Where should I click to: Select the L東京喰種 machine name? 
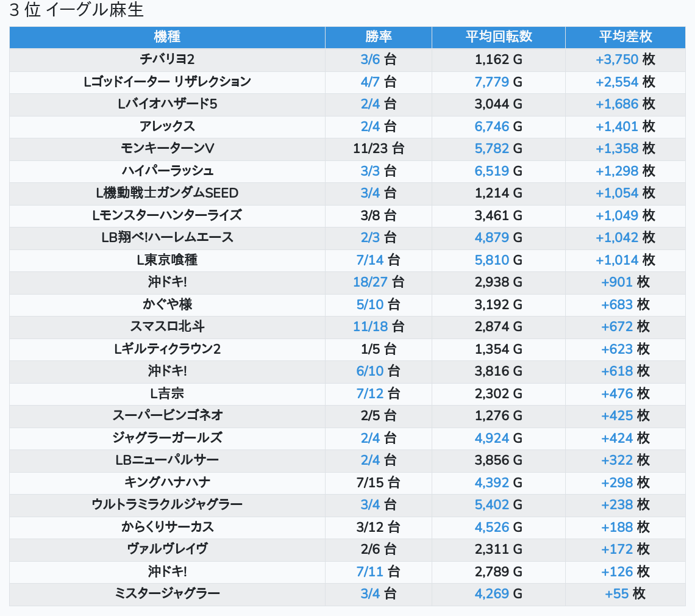coord(167,260)
